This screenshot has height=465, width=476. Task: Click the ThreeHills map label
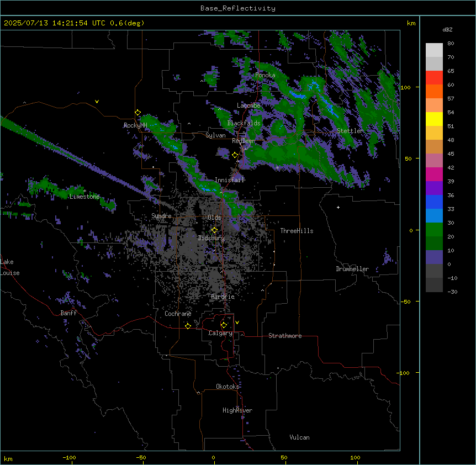tap(297, 231)
